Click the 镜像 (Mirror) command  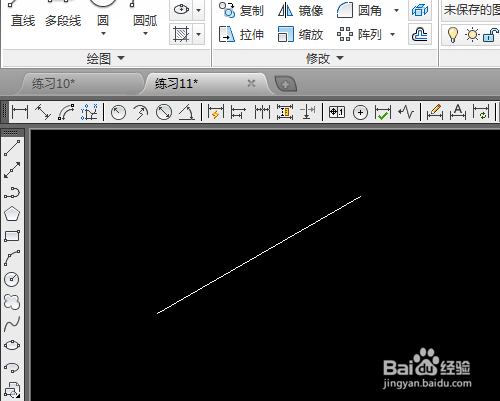301,10
